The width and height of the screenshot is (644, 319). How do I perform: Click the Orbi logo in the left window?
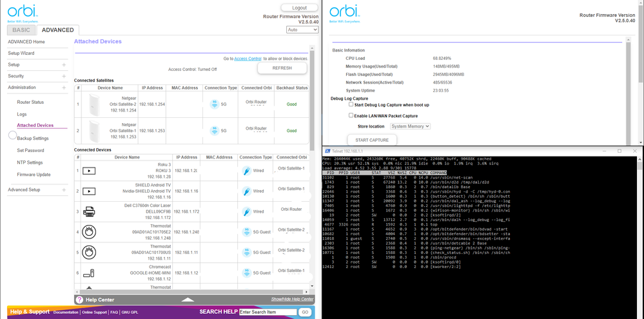point(23,13)
